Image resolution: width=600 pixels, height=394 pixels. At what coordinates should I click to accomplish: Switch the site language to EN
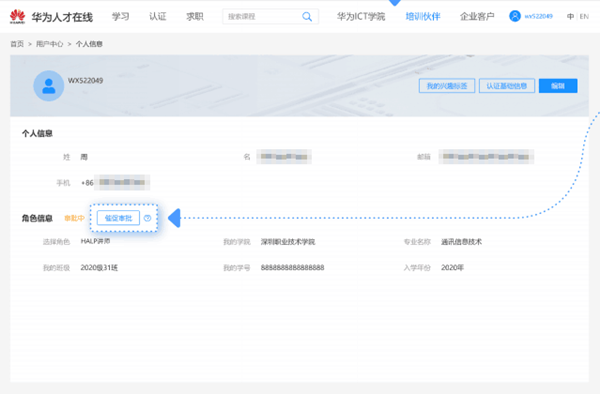[584, 16]
